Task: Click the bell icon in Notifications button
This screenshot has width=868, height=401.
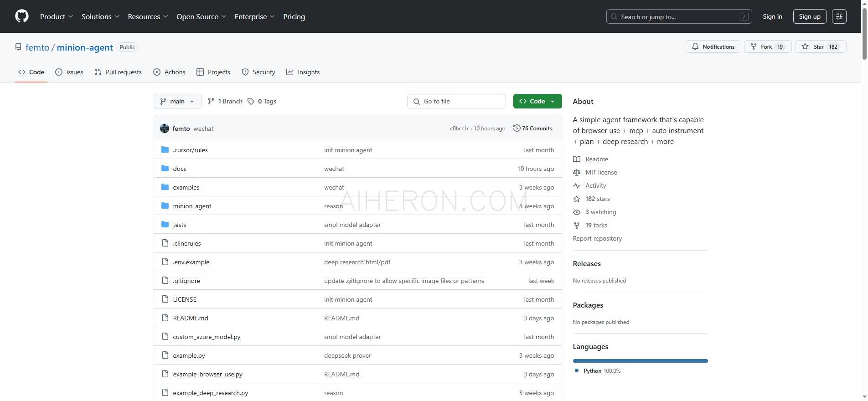Action: (x=695, y=46)
